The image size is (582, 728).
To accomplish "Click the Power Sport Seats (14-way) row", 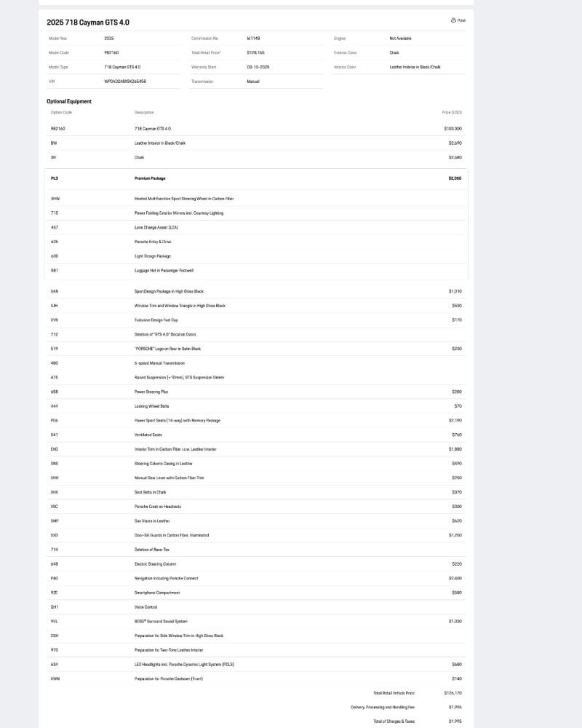I will 255,420.
